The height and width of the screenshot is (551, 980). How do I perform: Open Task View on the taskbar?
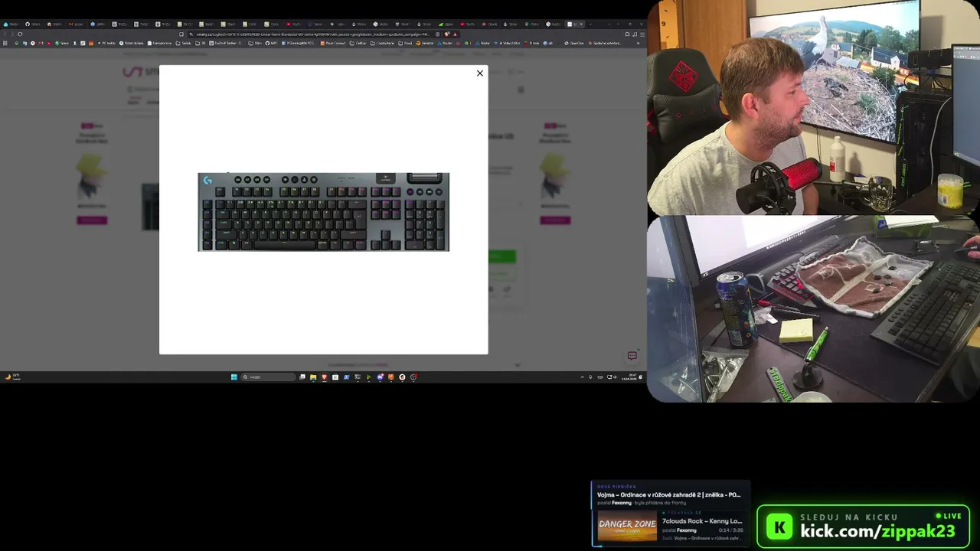pos(302,377)
